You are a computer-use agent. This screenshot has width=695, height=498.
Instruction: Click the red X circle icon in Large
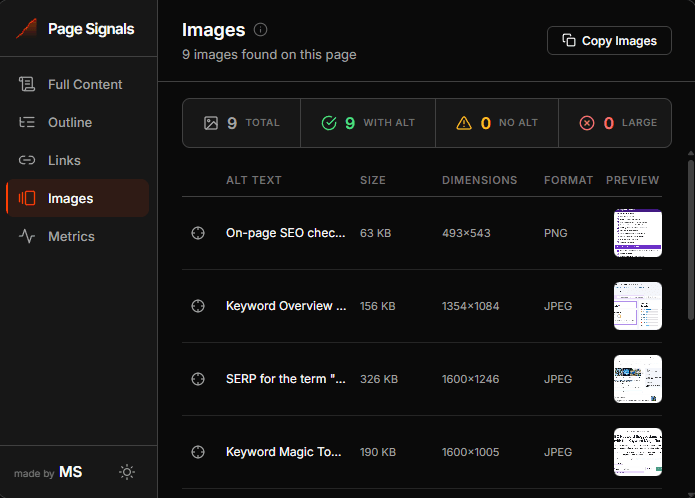pos(587,123)
